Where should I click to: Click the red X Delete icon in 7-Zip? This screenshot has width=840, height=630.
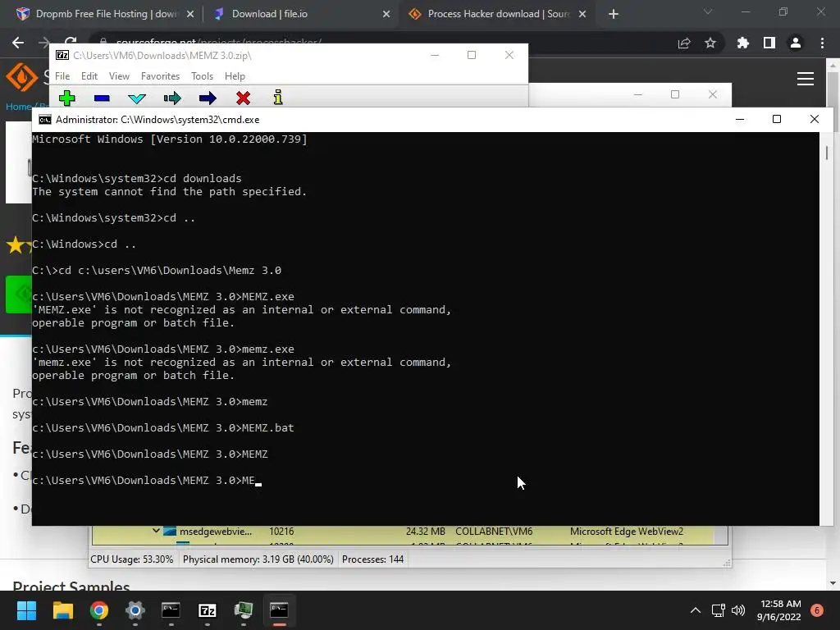(243, 98)
